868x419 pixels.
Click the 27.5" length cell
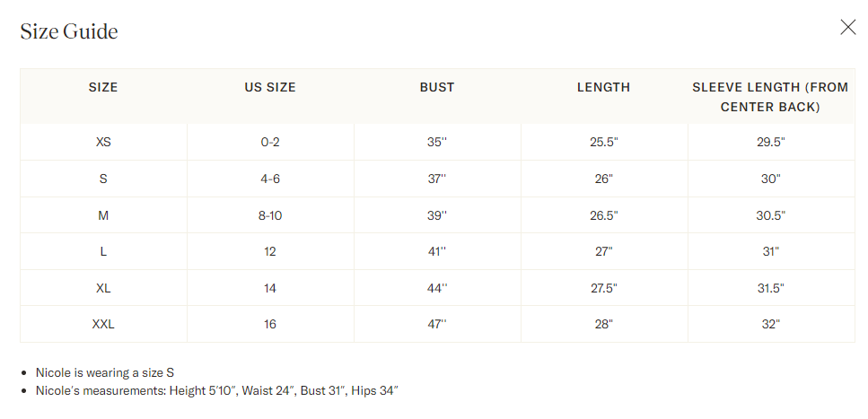pyautogui.click(x=604, y=288)
